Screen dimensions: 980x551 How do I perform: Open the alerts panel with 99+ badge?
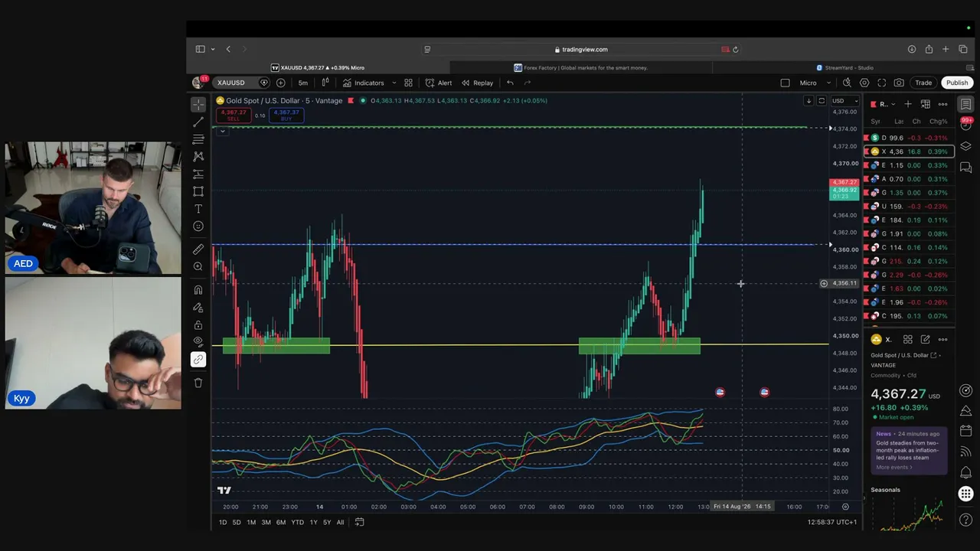(x=966, y=125)
